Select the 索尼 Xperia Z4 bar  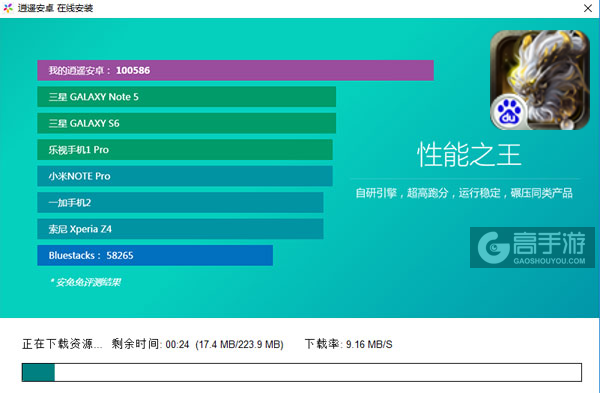(180, 229)
